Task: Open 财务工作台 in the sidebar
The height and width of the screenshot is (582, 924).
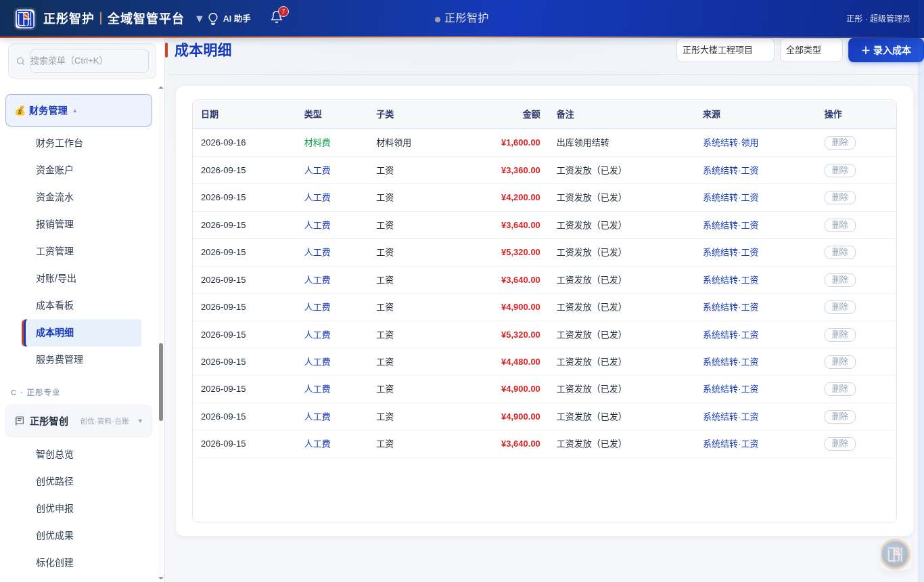Action: 60,143
